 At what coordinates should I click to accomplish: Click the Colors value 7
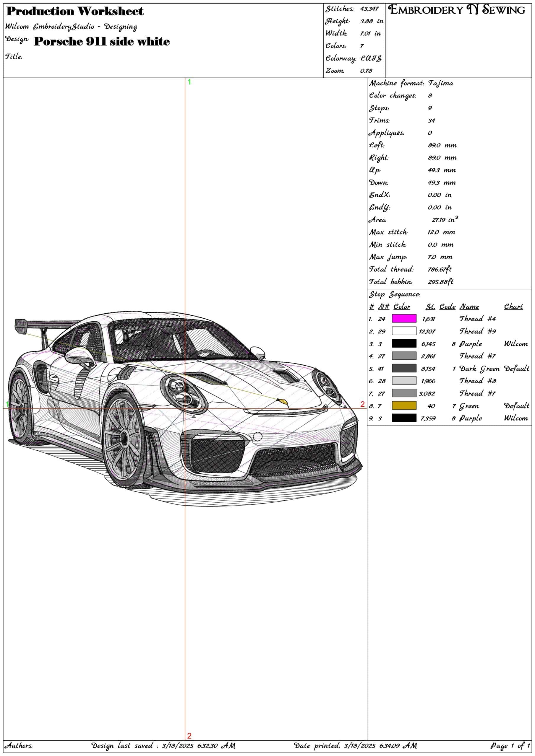(x=361, y=46)
